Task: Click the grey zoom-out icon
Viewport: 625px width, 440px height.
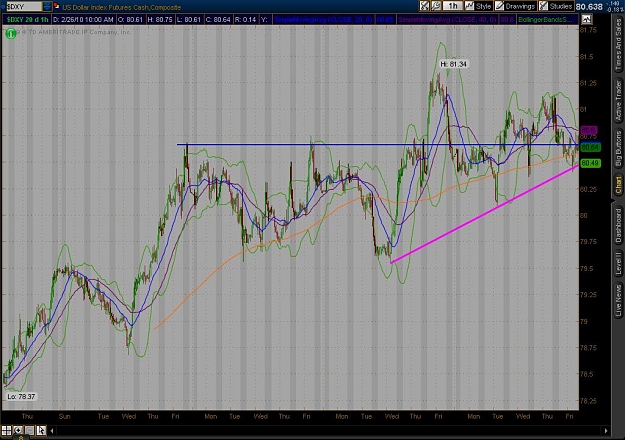Action: [x=29, y=430]
